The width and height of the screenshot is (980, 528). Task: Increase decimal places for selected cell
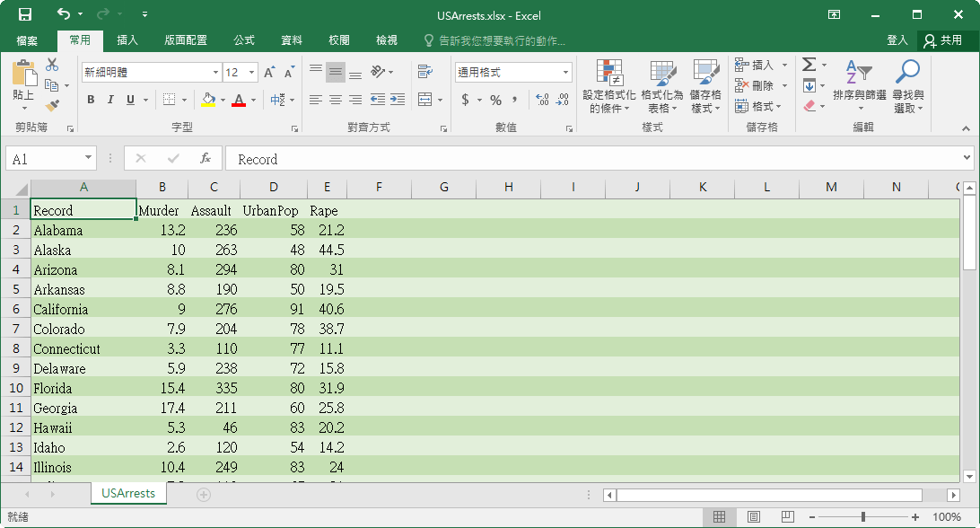point(542,101)
